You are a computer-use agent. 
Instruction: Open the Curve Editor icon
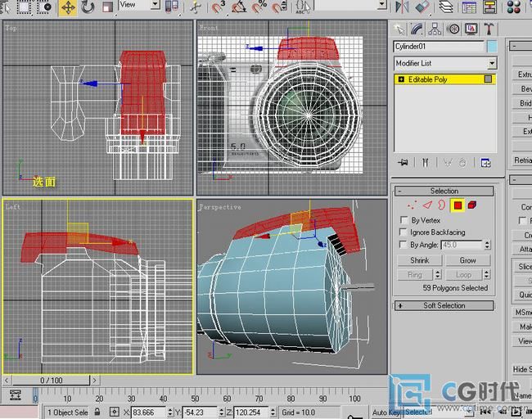(x=469, y=7)
